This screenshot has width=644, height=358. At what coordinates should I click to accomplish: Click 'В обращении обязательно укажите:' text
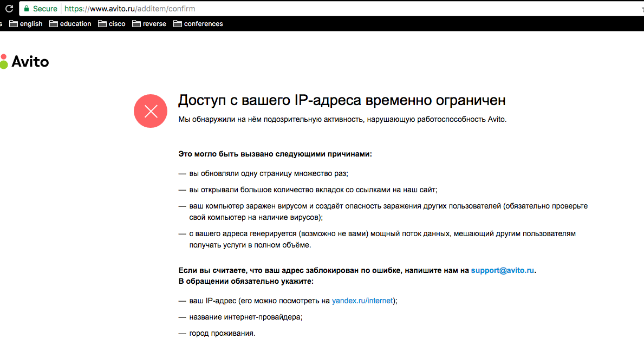pos(246,281)
